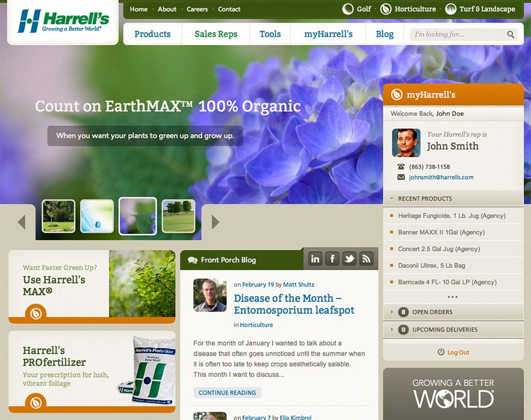Open the LinkedIn icon on Front Porch Blog
The width and height of the screenshot is (531, 420).
(315, 259)
